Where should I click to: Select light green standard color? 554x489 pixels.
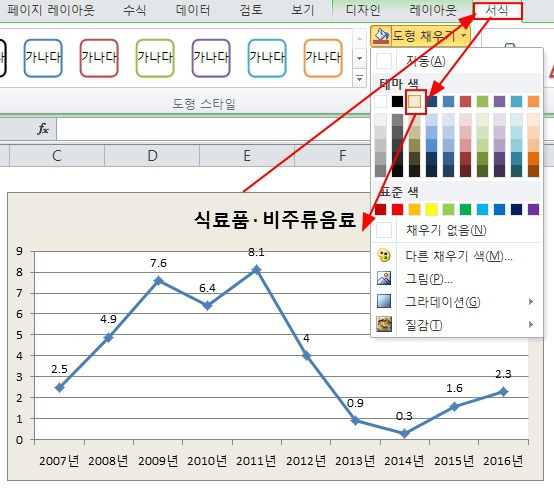pyautogui.click(x=449, y=209)
